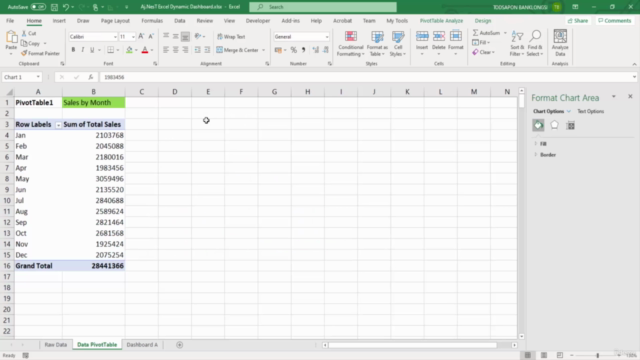Open the Formulas ribbon tab
This screenshot has width=640, height=360.
tap(152, 20)
